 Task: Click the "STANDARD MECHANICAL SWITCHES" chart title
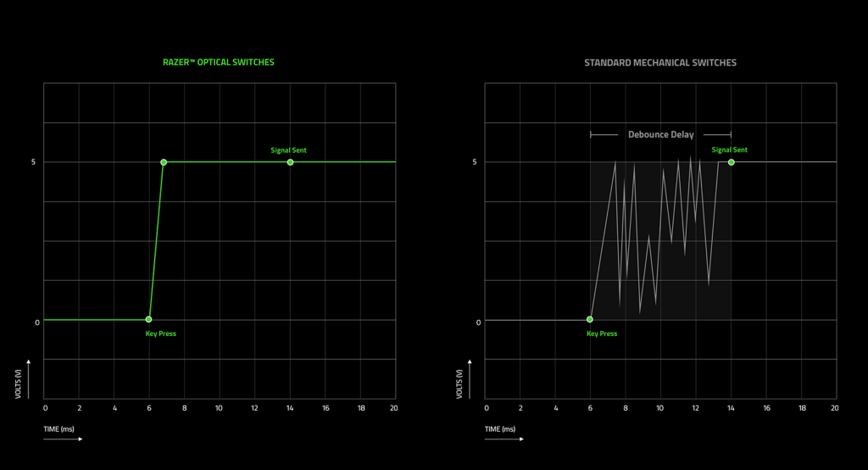click(x=660, y=63)
